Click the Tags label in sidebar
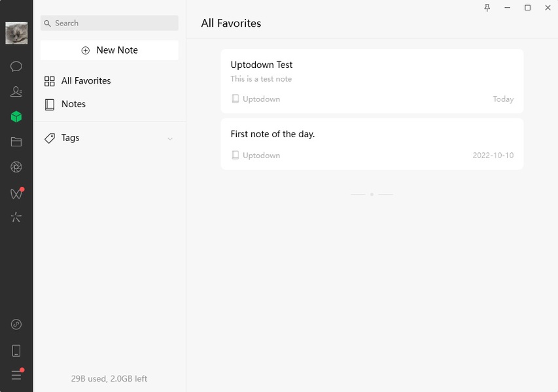The height and width of the screenshot is (392, 558). (x=70, y=138)
